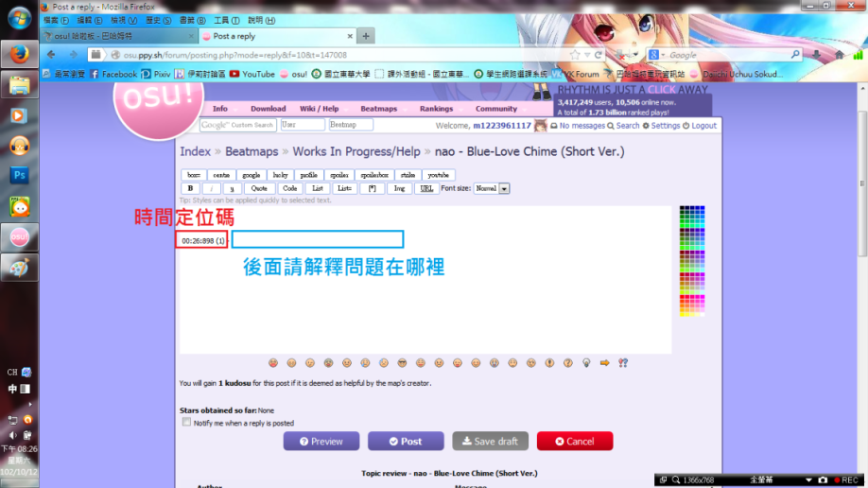Open the Beatmaps navigation menu
The image size is (868, 488).
pos(378,109)
